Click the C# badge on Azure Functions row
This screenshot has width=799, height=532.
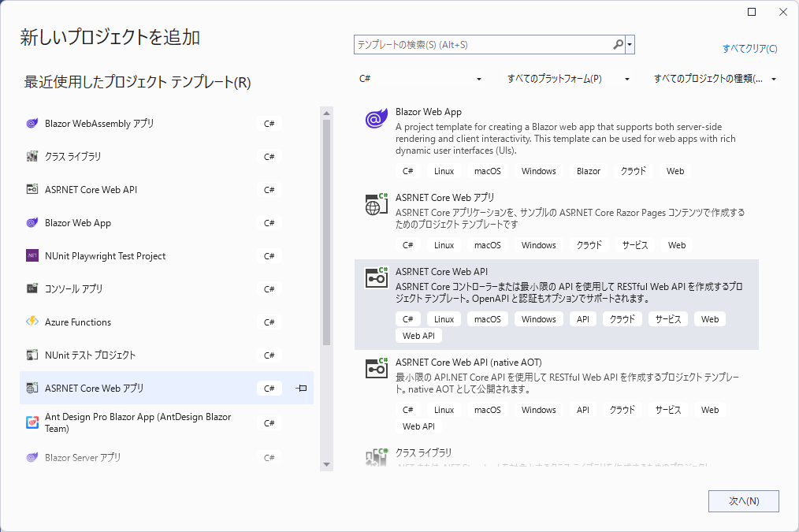pyautogui.click(x=269, y=322)
